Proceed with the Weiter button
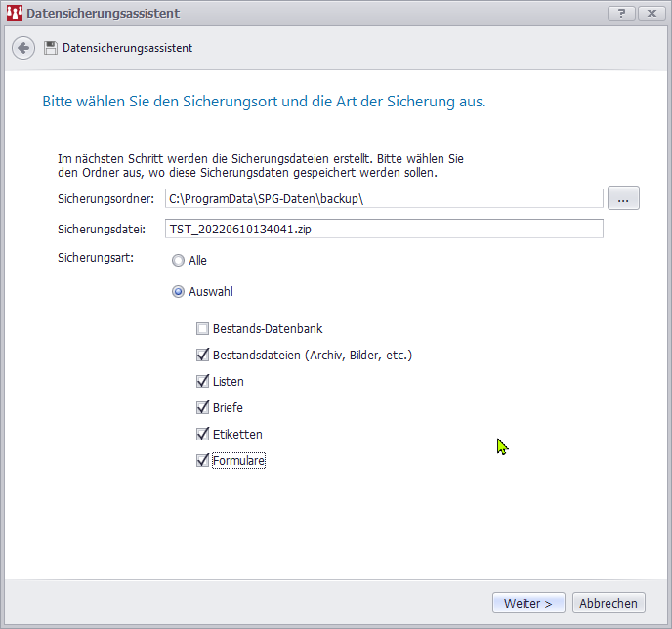Screen dimensions: 672x629 (528, 604)
